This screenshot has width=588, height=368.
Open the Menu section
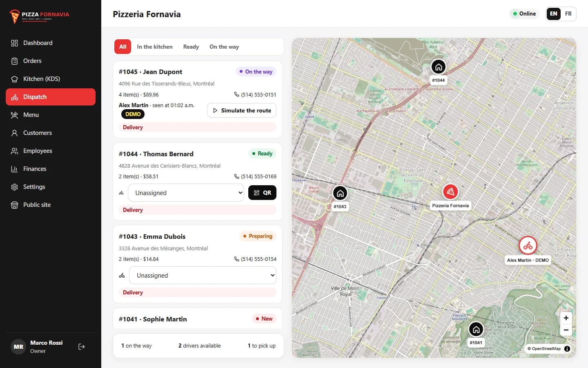pyautogui.click(x=51, y=115)
